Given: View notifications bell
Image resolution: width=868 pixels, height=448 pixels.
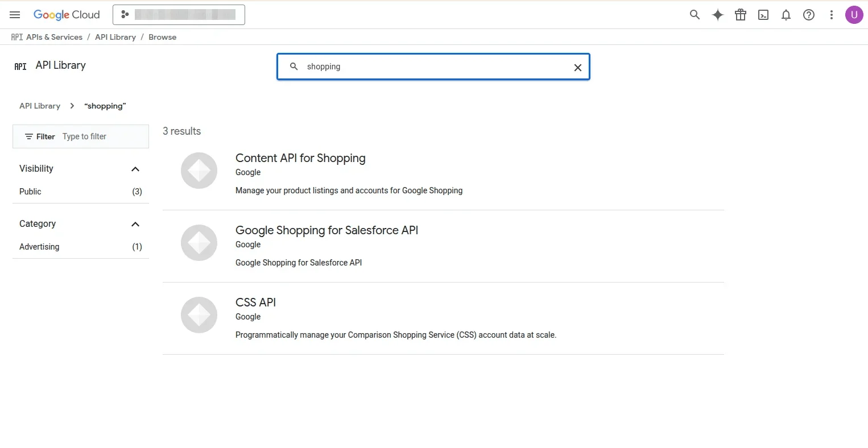Looking at the screenshot, I should coord(786,15).
